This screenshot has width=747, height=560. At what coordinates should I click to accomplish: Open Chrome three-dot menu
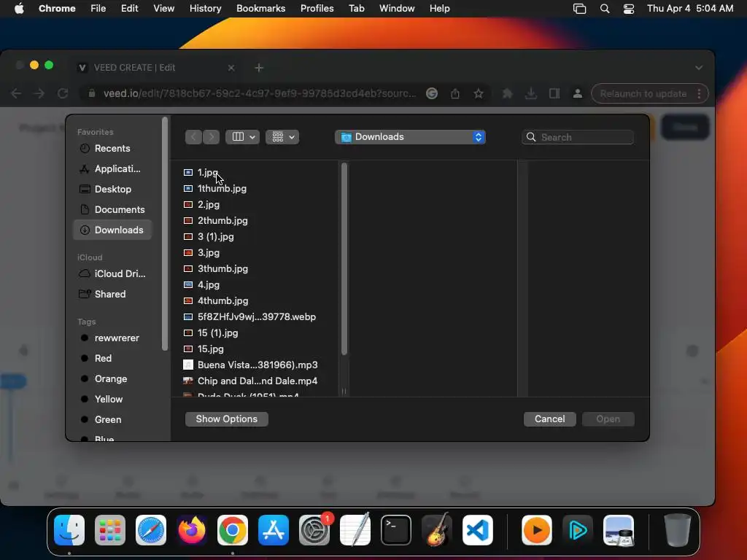coord(699,93)
